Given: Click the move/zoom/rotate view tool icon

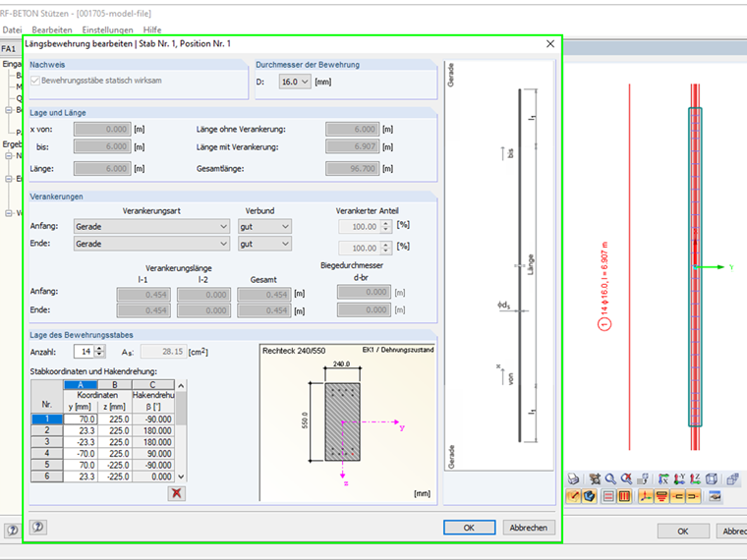Looking at the screenshot, I should pyautogui.click(x=595, y=479).
